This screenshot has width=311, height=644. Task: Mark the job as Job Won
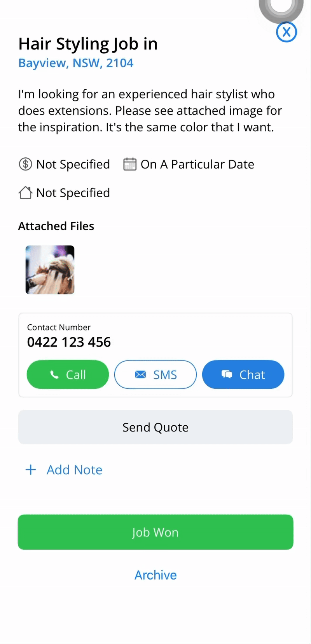pos(155,532)
